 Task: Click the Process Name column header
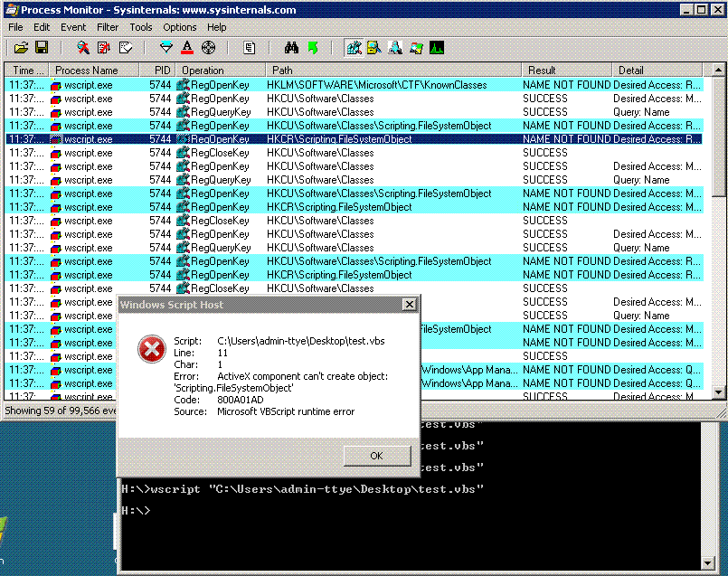(94, 71)
